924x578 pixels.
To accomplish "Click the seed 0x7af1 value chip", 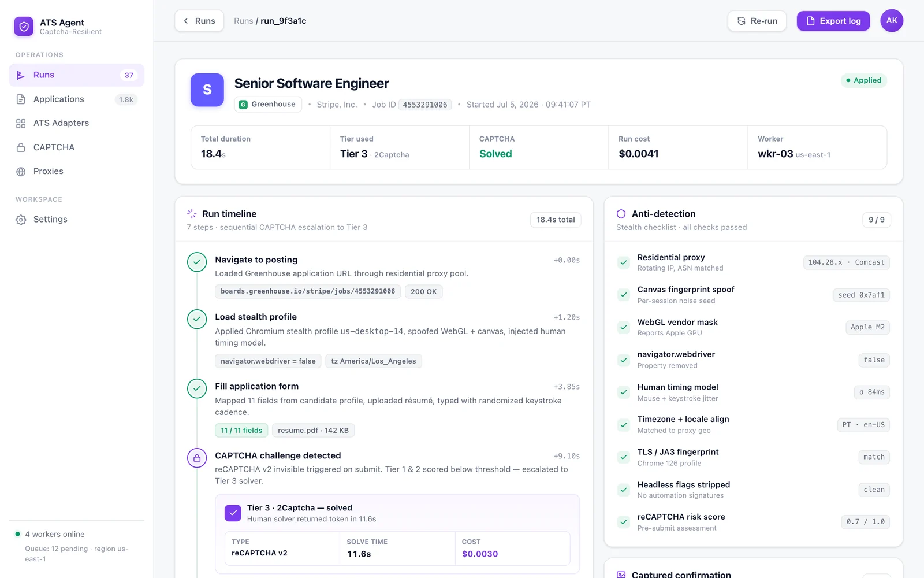I will pos(861,295).
